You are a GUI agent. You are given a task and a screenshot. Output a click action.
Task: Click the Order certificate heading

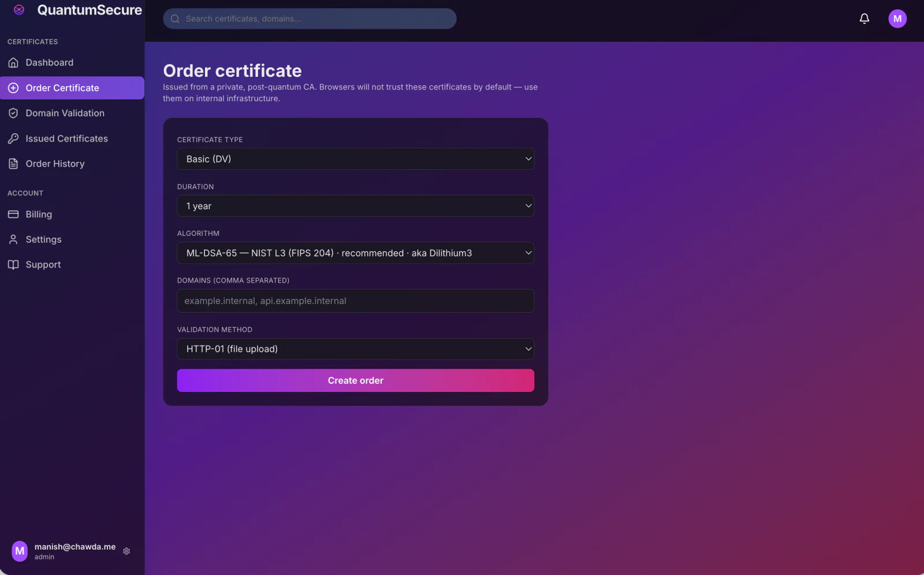(232, 71)
